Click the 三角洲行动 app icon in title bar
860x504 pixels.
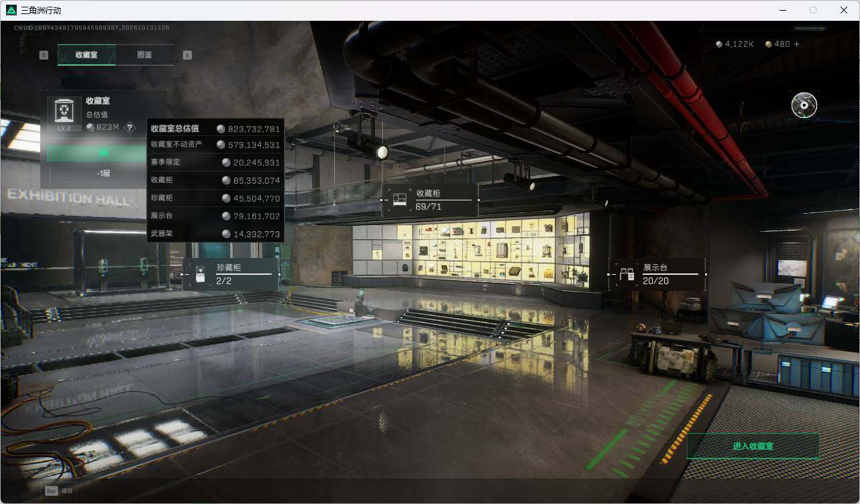tap(11, 10)
